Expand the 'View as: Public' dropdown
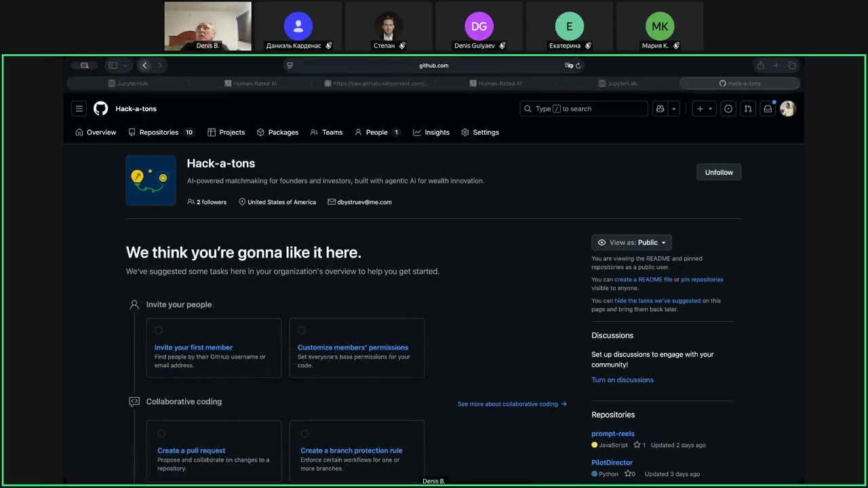Image resolution: width=868 pixels, height=488 pixels. click(631, 243)
